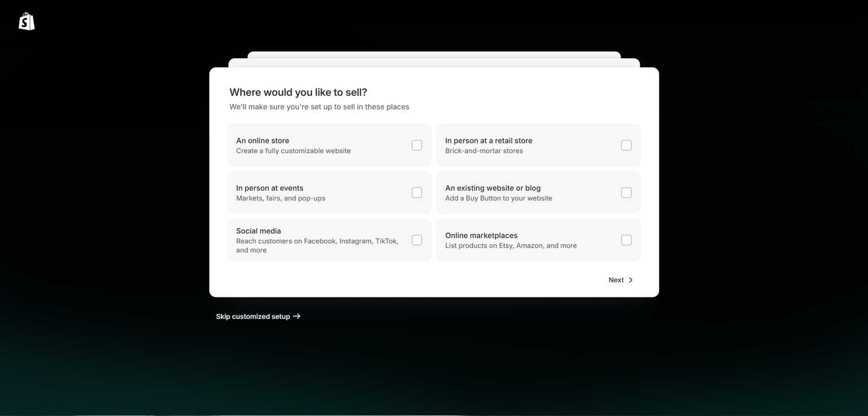Click the 'In person at a retail store' title

click(x=489, y=141)
